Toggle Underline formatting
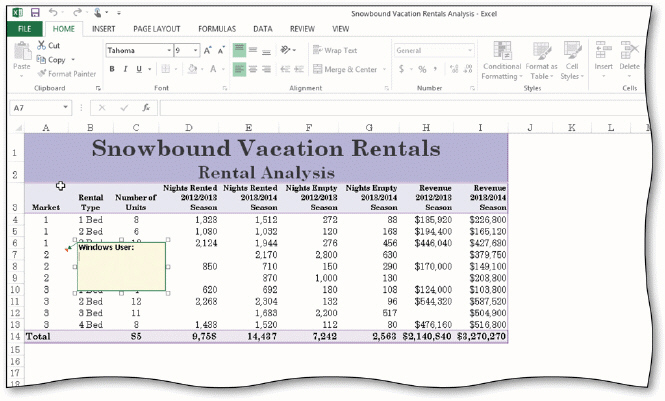The image size is (665, 401). click(x=139, y=69)
